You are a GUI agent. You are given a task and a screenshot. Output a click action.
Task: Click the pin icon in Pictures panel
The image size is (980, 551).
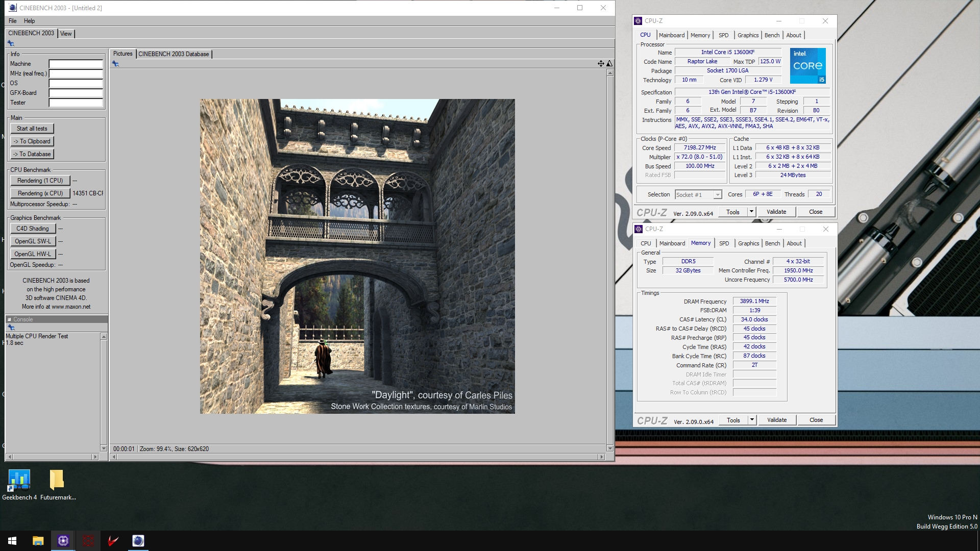coord(115,64)
